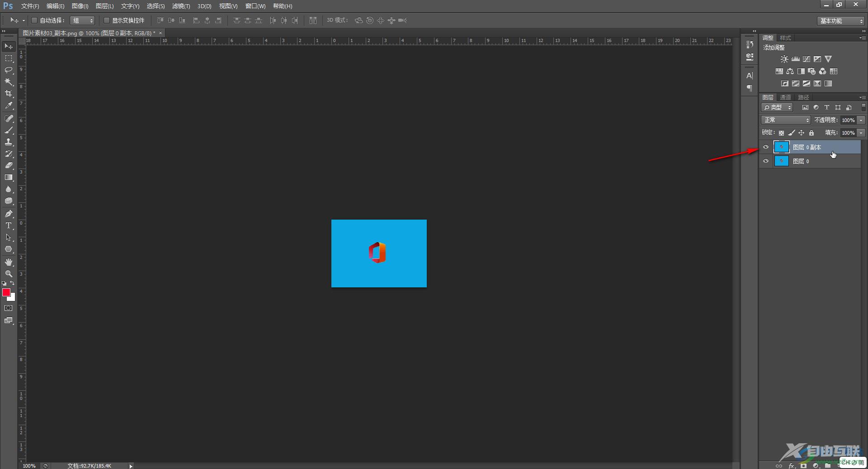
Task: Switch to the 通道 tab
Action: tap(786, 97)
